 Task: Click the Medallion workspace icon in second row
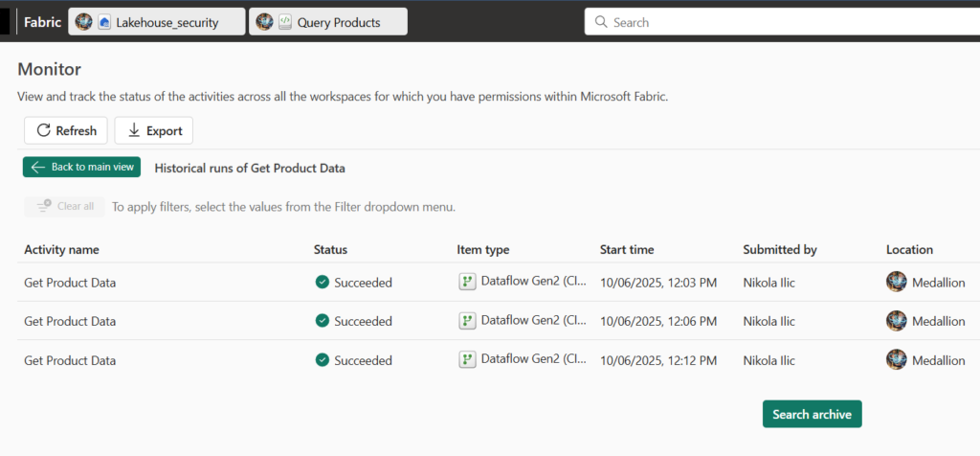pos(896,321)
